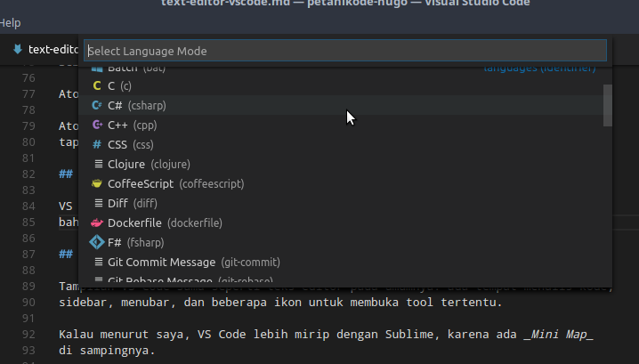Click the F# diamond icon
The width and height of the screenshot is (639, 364).
[x=97, y=242]
